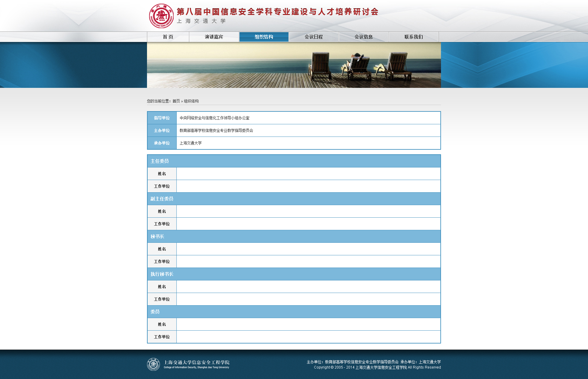Image resolution: width=588 pixels, height=379 pixels.
Task: Open the 演讲嘉宾 navigation tab
Action: 214,37
